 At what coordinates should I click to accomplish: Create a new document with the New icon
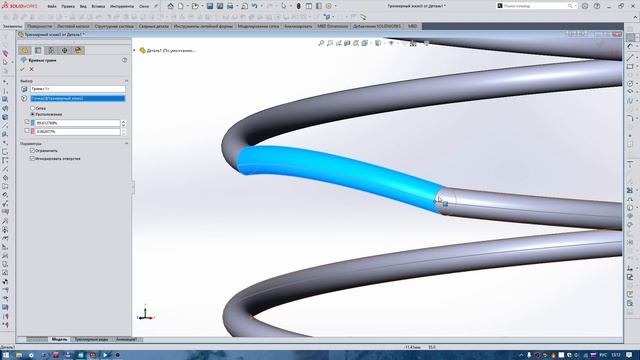pos(180,6)
